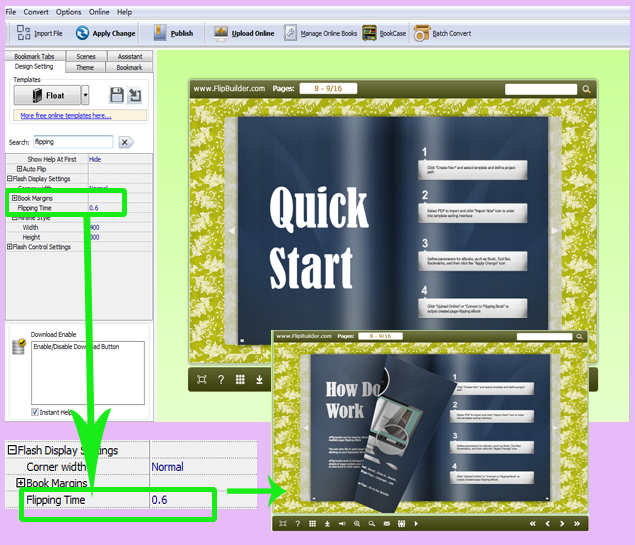Viewport: 635px width, 545px height.
Task: Open the Convert menu
Action: point(36,11)
